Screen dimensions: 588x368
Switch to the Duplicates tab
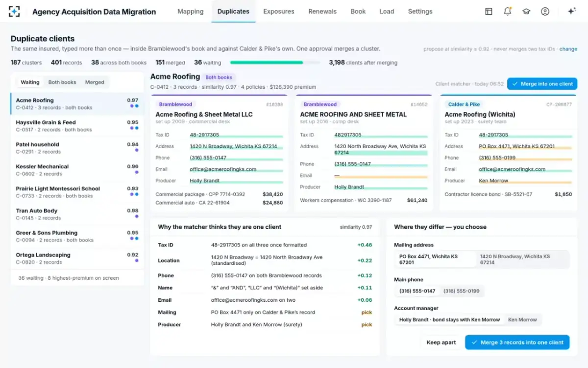pos(233,11)
